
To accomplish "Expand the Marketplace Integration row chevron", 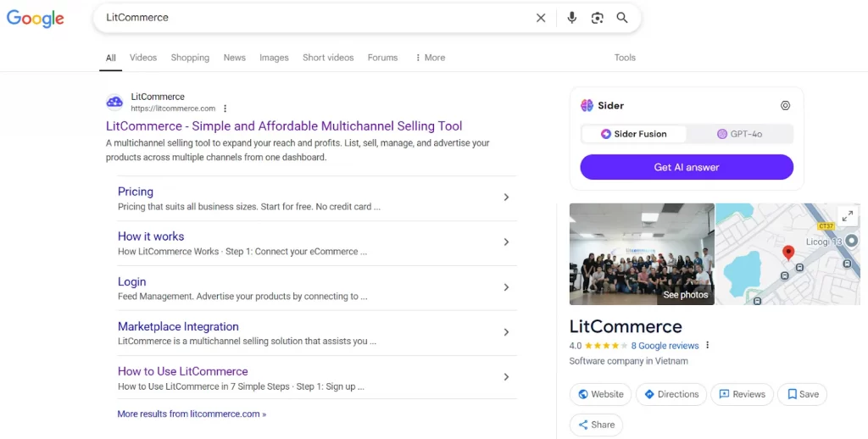I will (506, 332).
